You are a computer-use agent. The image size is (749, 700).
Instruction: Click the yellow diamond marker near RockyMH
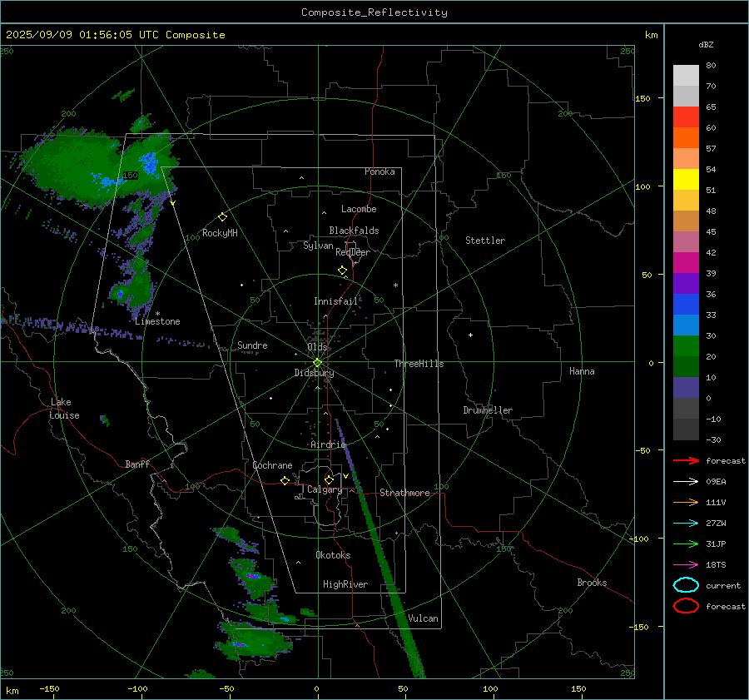(x=222, y=217)
